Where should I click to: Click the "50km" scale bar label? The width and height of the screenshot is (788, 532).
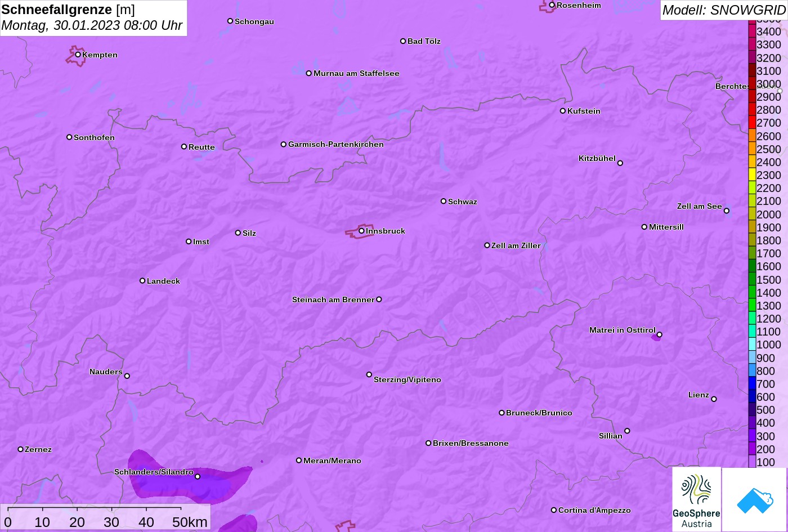[190, 522]
